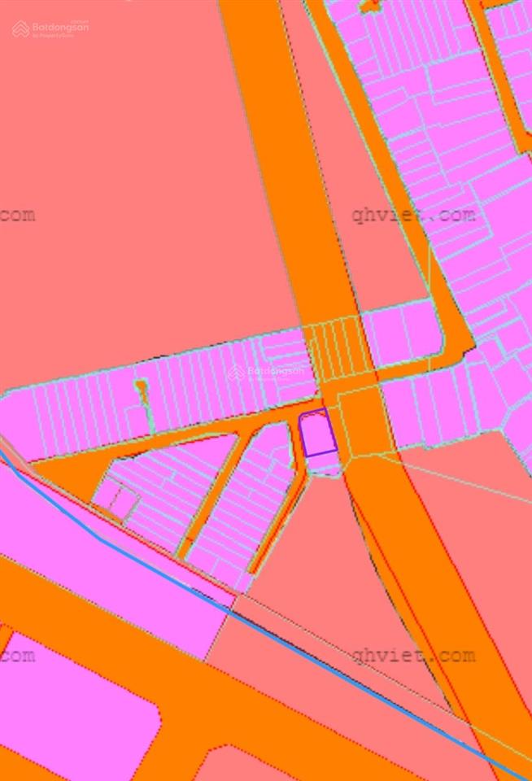The height and width of the screenshot is (781, 532).
Task: Click the Batdongsan logo in top-left corner
Action: point(50,28)
